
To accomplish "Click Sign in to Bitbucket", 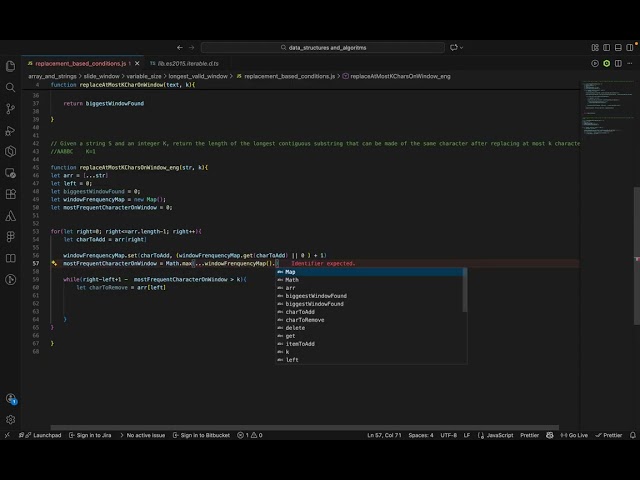I will coord(201,435).
